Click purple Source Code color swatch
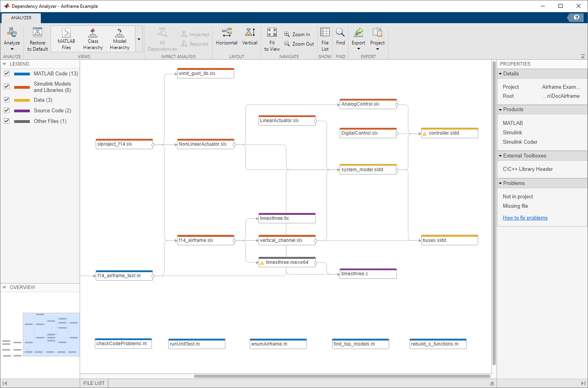The image size is (588, 388). pos(22,111)
